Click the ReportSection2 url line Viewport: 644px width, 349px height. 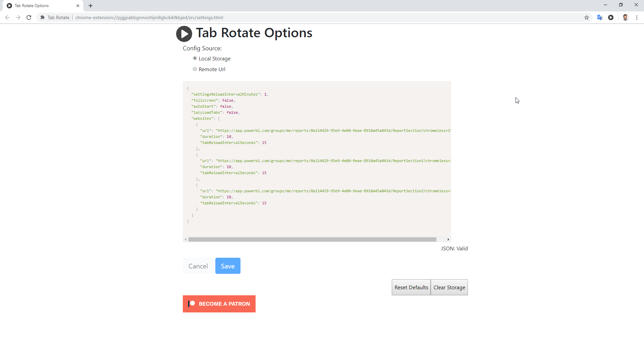[325, 191]
